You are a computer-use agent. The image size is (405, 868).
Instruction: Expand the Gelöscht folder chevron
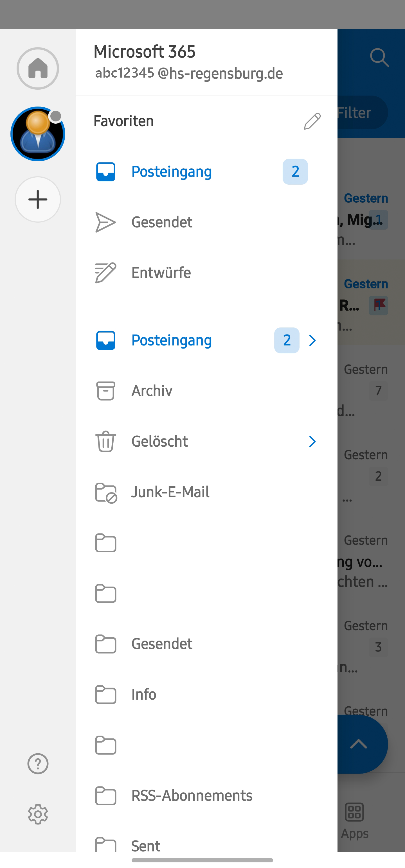312,441
